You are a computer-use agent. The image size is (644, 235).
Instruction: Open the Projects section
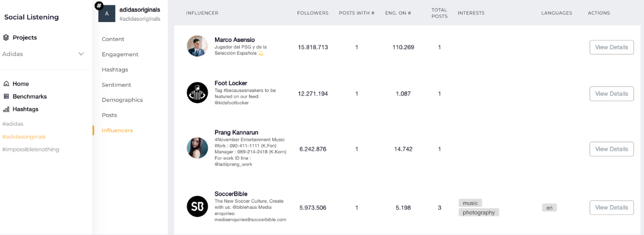(x=25, y=38)
